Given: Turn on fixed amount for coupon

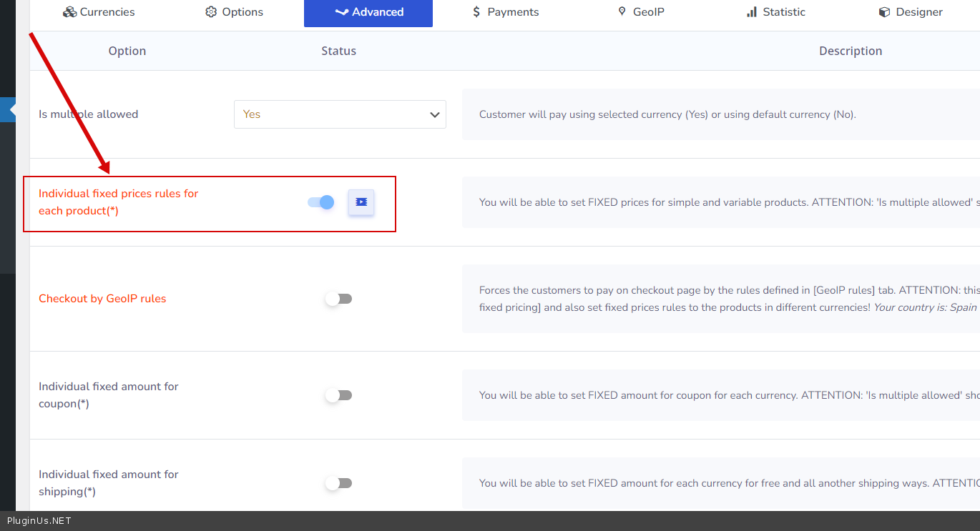Looking at the screenshot, I should coord(338,395).
